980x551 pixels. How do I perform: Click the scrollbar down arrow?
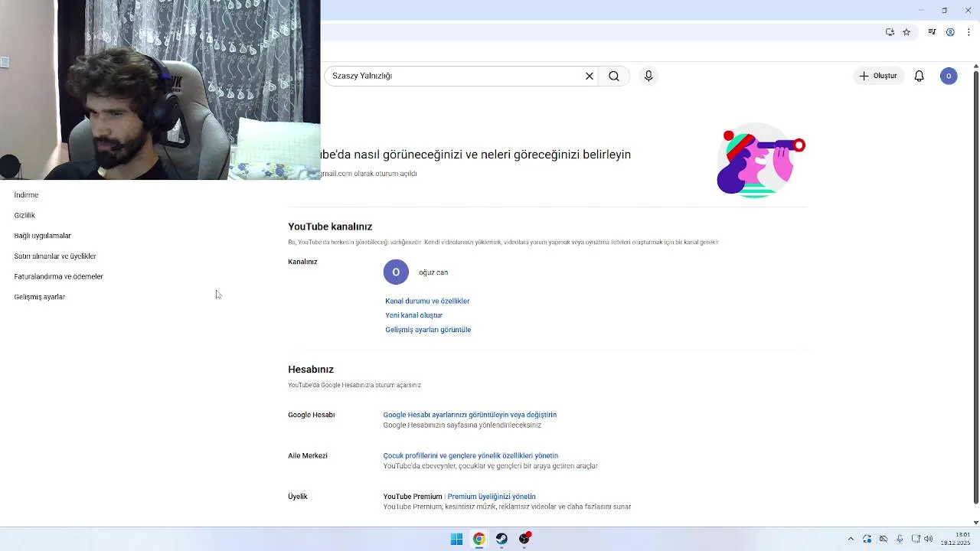pyautogui.click(x=975, y=523)
